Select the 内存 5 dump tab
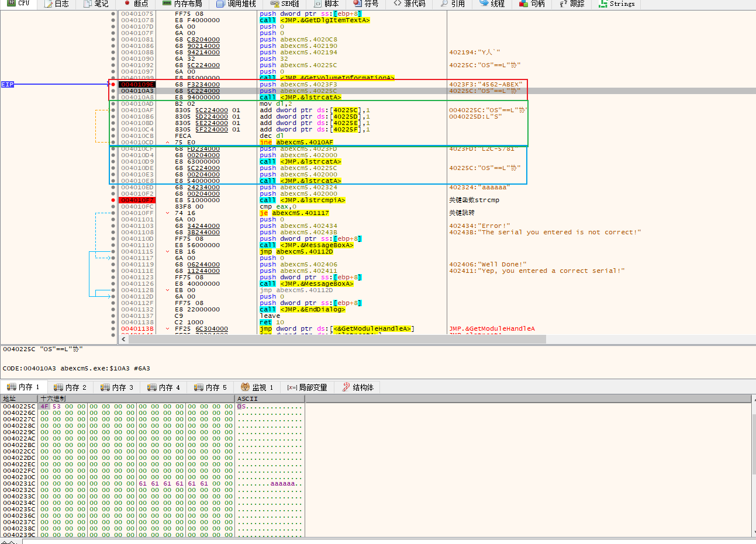756x544 pixels. tap(210, 387)
